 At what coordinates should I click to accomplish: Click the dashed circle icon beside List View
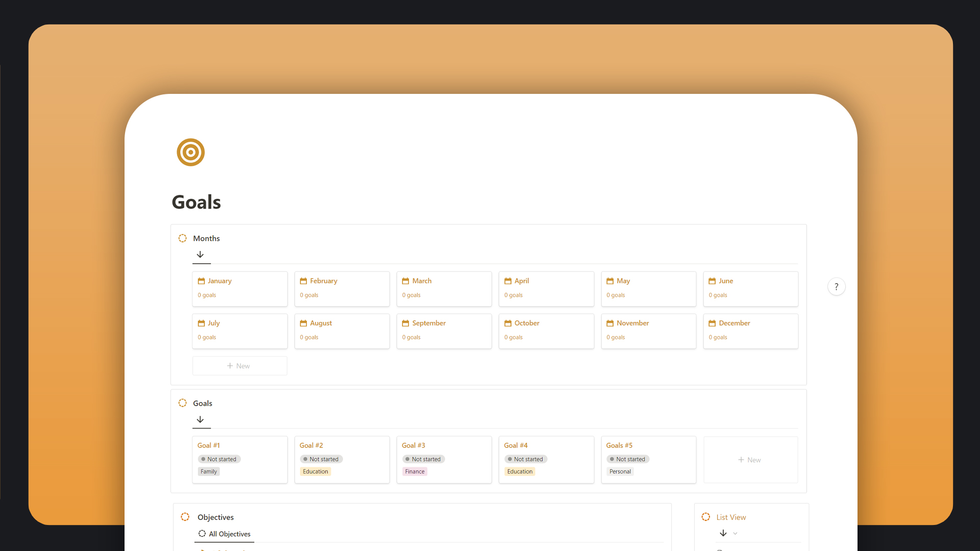(706, 517)
